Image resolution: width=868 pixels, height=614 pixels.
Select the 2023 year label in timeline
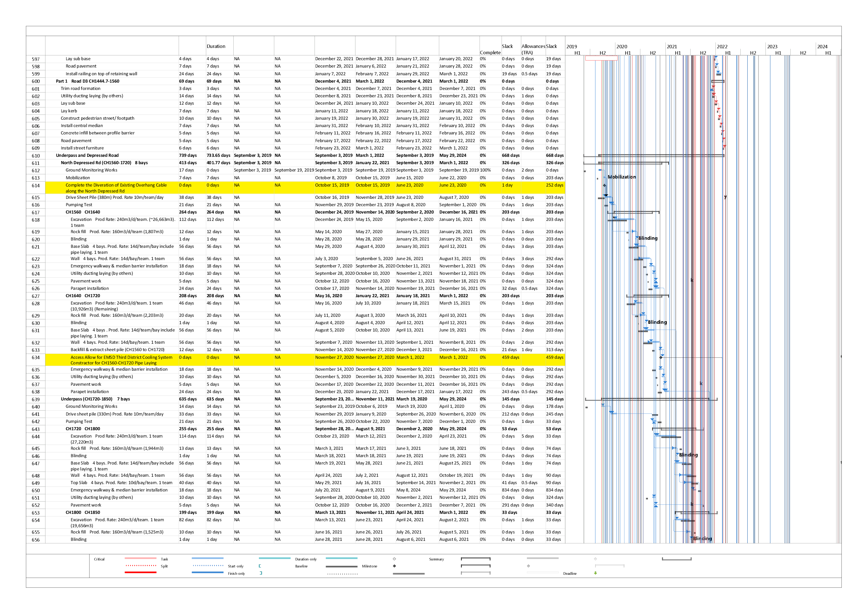772,47
